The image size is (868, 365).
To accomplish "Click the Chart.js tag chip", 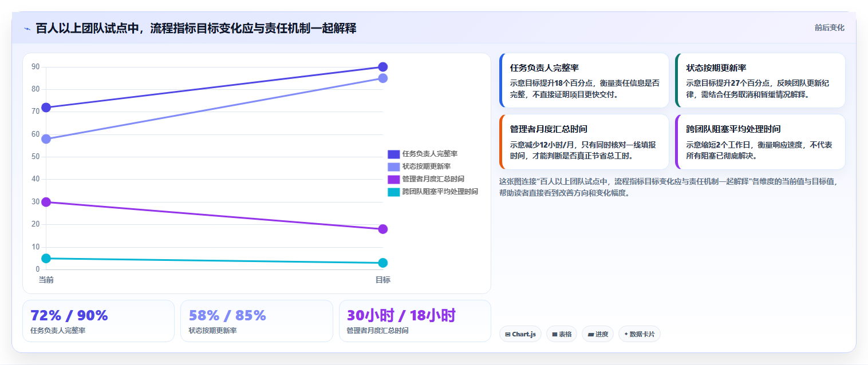I will click(520, 334).
